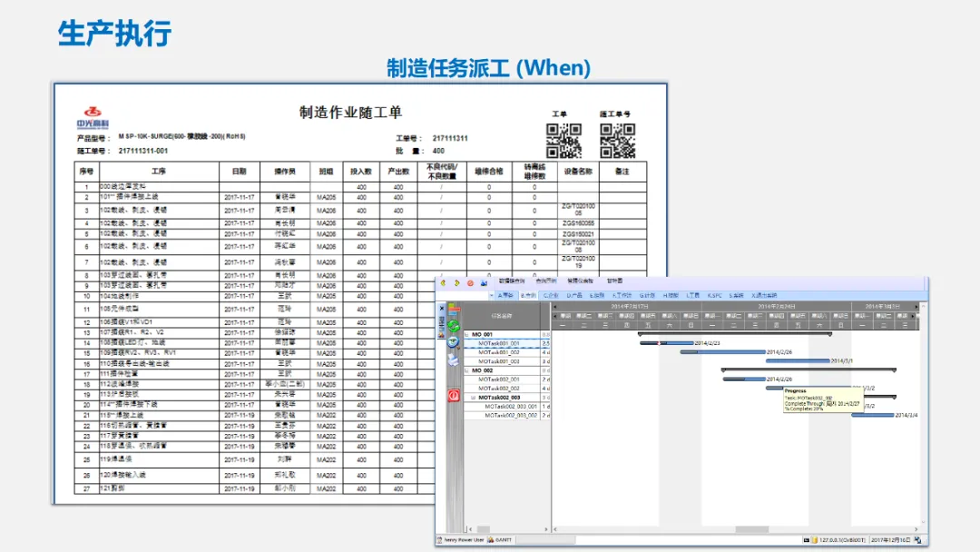Click the second QR code labeled 随工单号
Image resolution: width=980 pixels, height=552 pixels.
click(618, 141)
